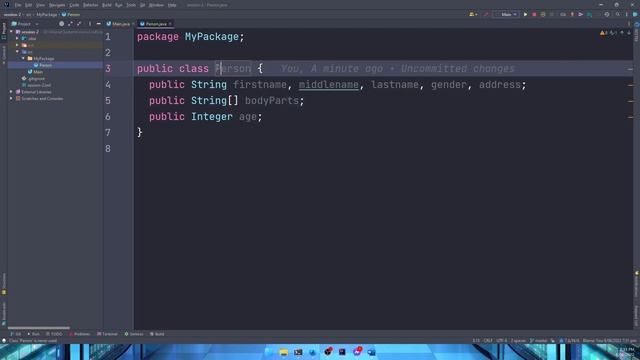Collapse the MyPackage folder node

tap(23, 58)
